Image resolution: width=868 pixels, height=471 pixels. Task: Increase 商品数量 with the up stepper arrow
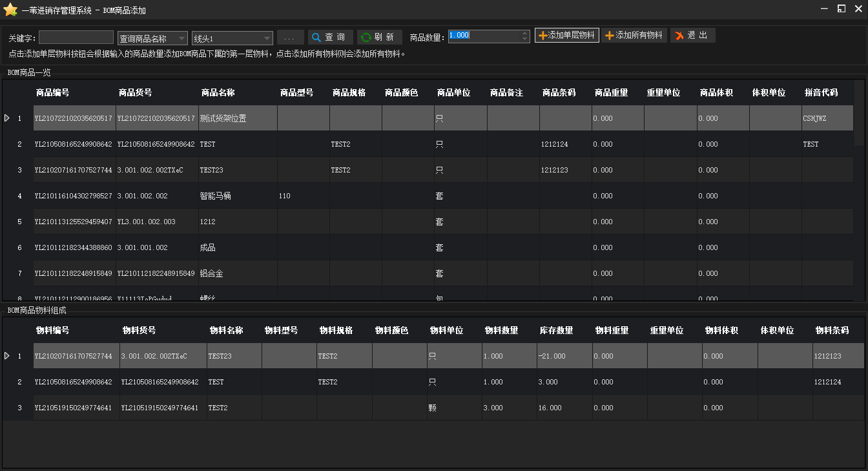click(525, 33)
